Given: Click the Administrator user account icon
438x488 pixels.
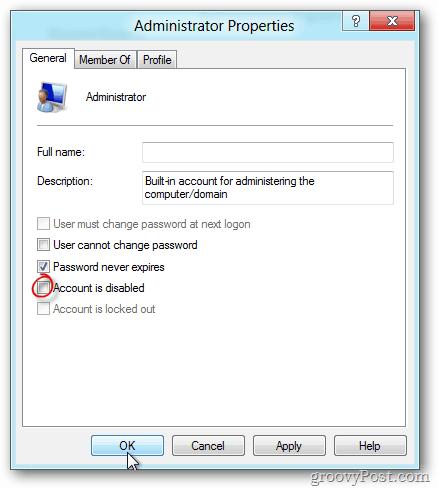Looking at the screenshot, I should 52,97.
